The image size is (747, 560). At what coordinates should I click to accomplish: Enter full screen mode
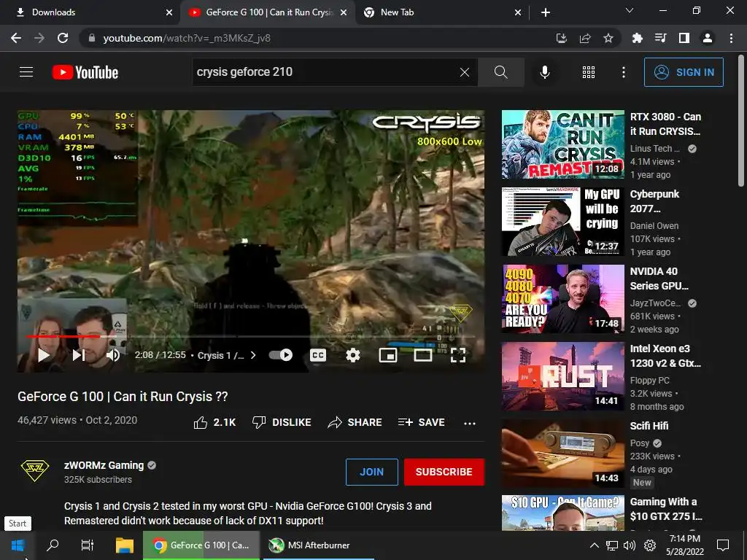[x=458, y=355]
